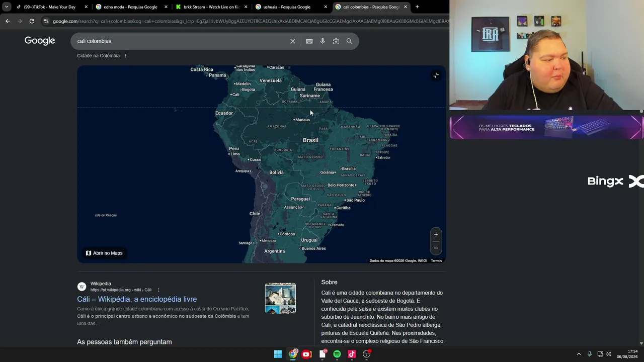The width and height of the screenshot is (644, 362).
Task: Open a new browser tab
Action: pyautogui.click(x=417, y=7)
